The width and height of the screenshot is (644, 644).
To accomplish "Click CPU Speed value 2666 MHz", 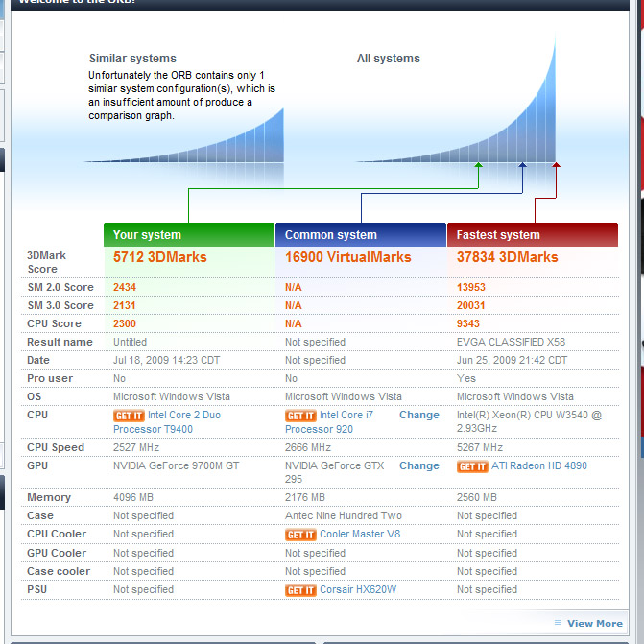I will (x=308, y=447).
